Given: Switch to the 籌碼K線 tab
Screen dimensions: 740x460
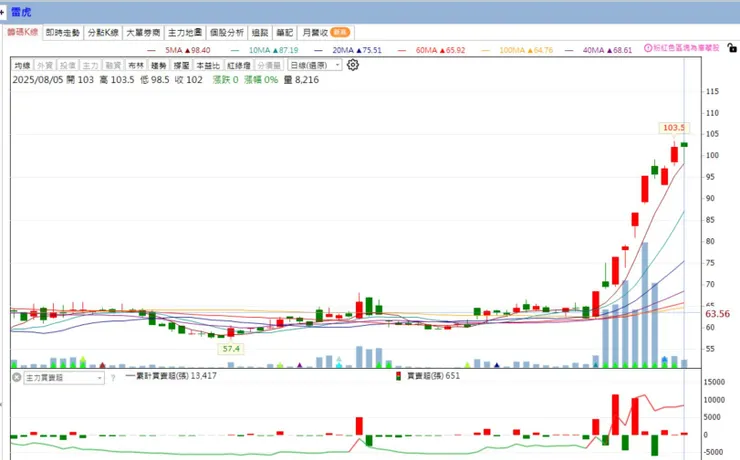Looking at the screenshot, I should click(22, 32).
